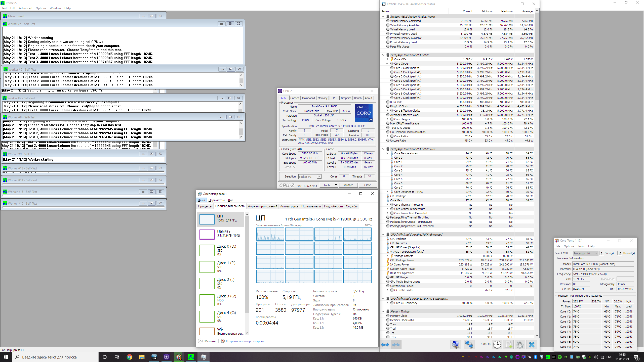
Task: Open the Advanced menu in Prime95
Action: click(25, 8)
